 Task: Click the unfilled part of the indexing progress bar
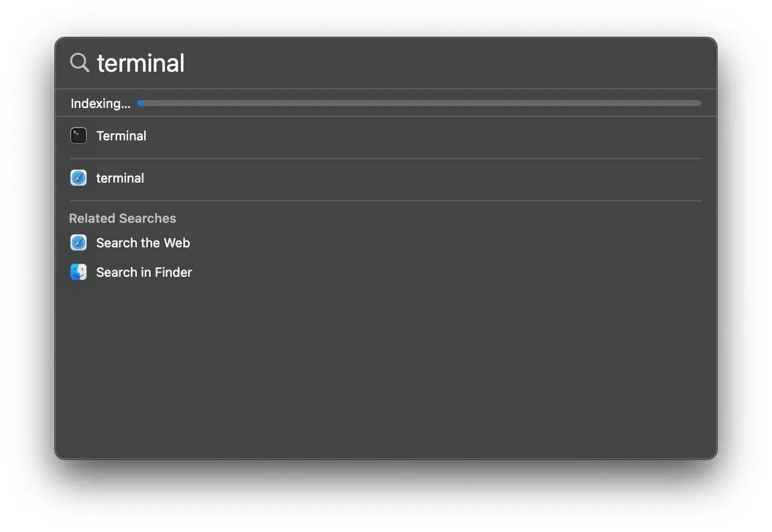(x=422, y=103)
